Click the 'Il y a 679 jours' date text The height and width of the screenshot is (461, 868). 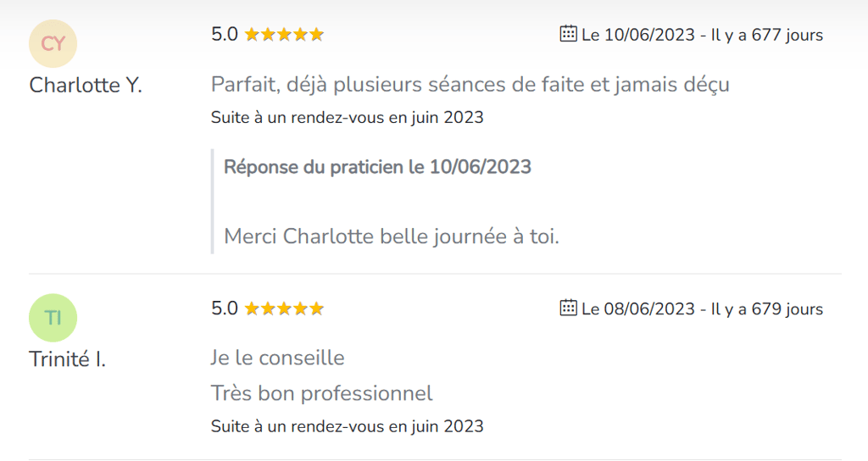tap(767, 308)
